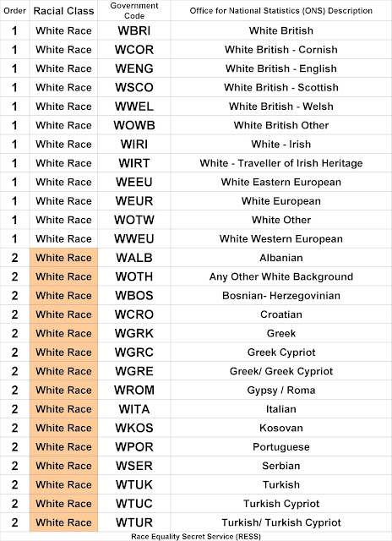This screenshot has height=541, width=392.
Task: Select the WIRI code cell
Action: pos(134,145)
